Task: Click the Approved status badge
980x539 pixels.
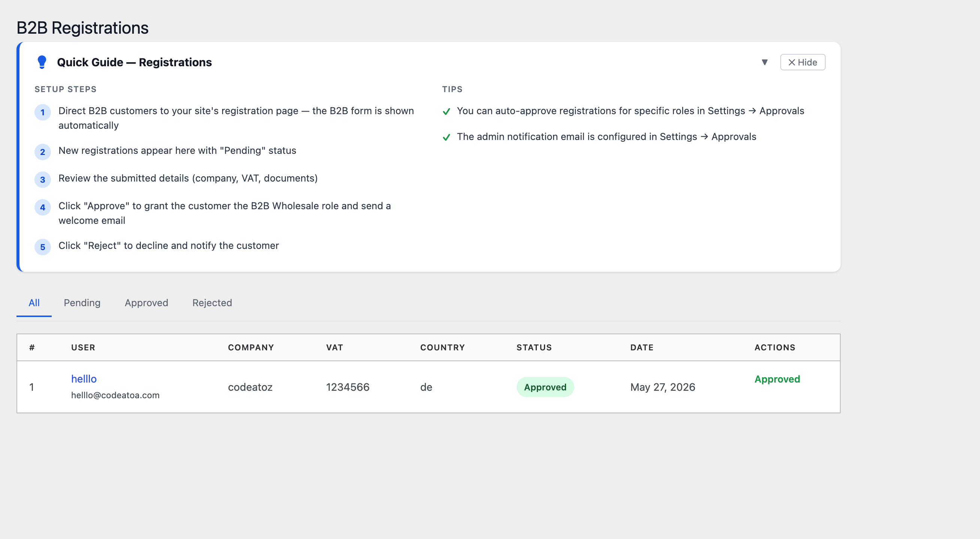Action: pos(545,387)
